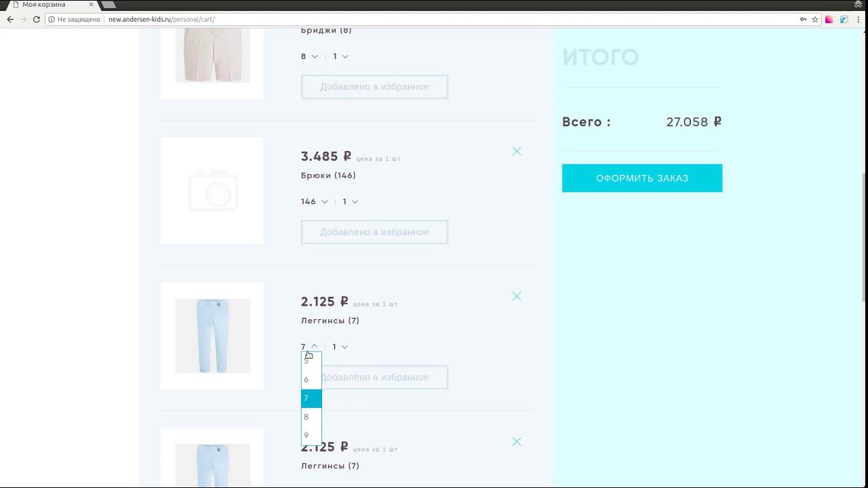The width and height of the screenshot is (868, 488).
Task: Click the ОФОРМИТЬ ЗАКАЗ button
Action: (642, 178)
